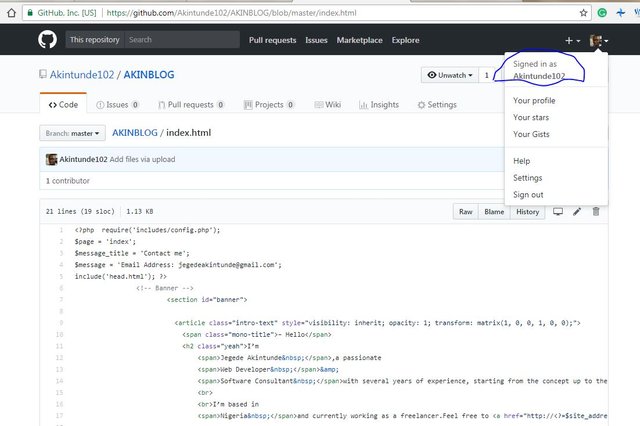This screenshot has width=640, height=426.
Task: Click line number 1 in code
Action: click(x=61, y=230)
